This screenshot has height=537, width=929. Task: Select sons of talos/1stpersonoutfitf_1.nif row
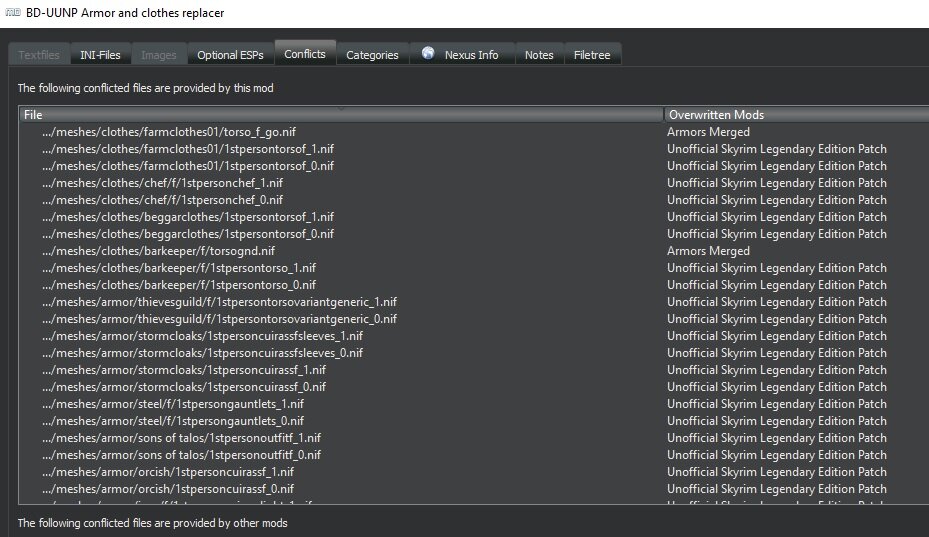(x=473, y=438)
